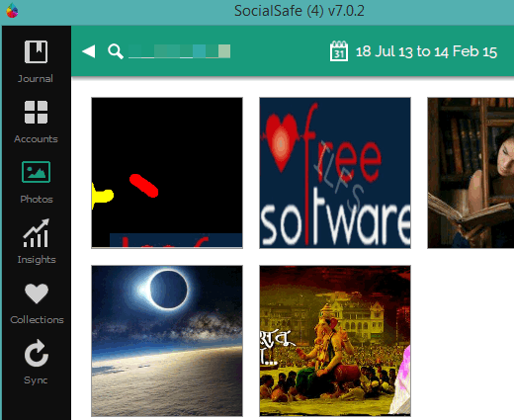Click the back arrow in toolbar

click(x=89, y=51)
